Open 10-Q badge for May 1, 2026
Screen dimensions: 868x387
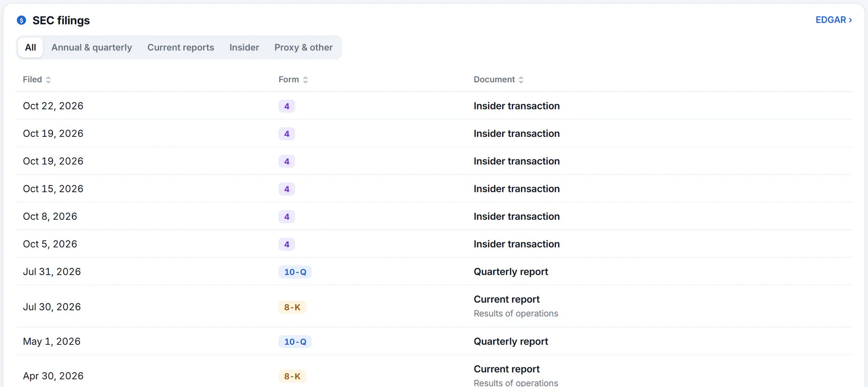[295, 342]
